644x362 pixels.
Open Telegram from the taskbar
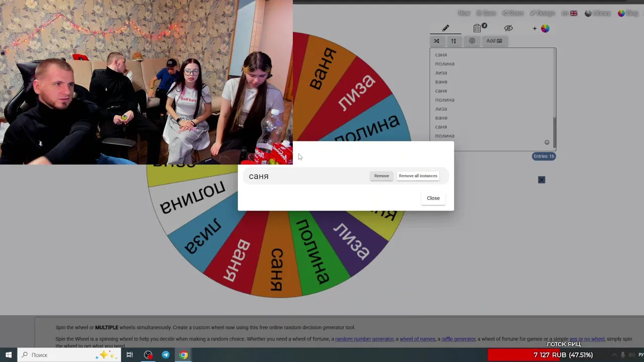click(x=166, y=355)
